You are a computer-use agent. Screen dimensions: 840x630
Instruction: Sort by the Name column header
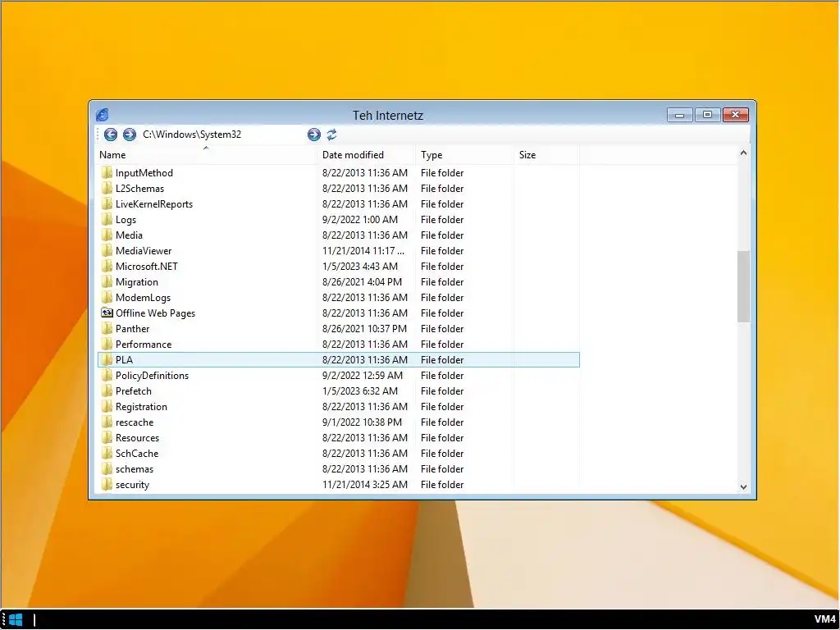coord(206,155)
